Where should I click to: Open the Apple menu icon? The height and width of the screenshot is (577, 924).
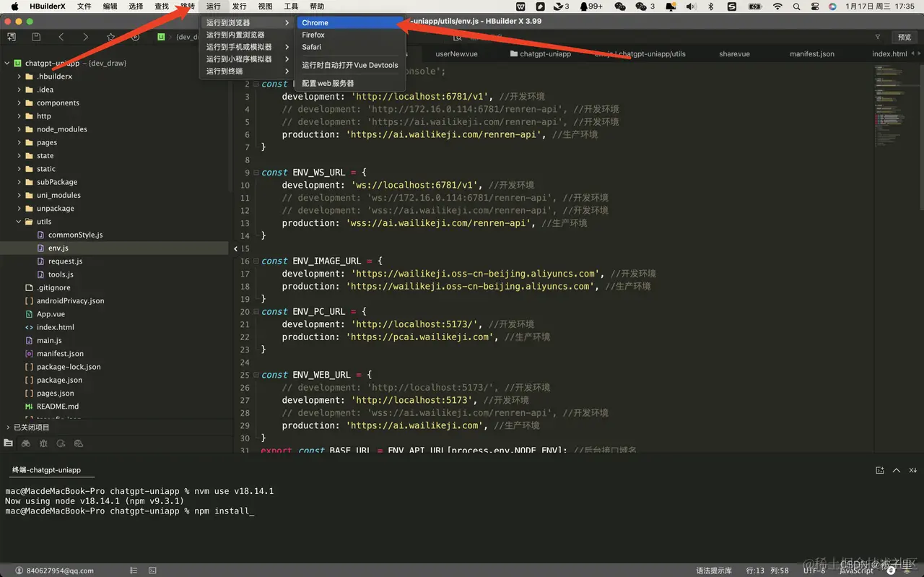click(x=14, y=6)
